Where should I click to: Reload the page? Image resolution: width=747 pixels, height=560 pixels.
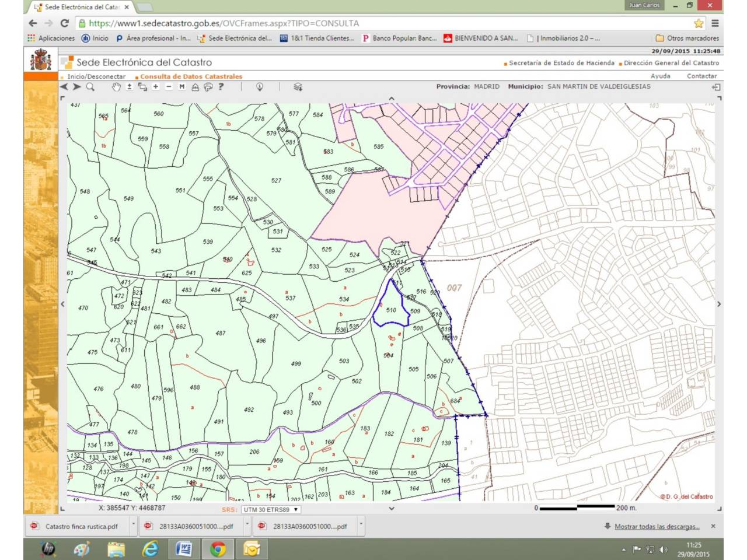point(64,23)
